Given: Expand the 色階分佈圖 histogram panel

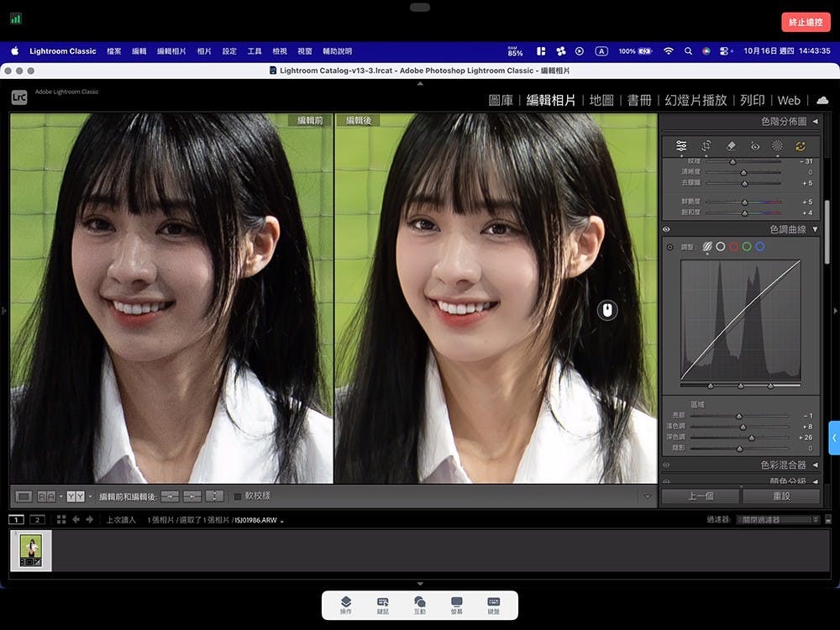Looking at the screenshot, I should point(814,122).
